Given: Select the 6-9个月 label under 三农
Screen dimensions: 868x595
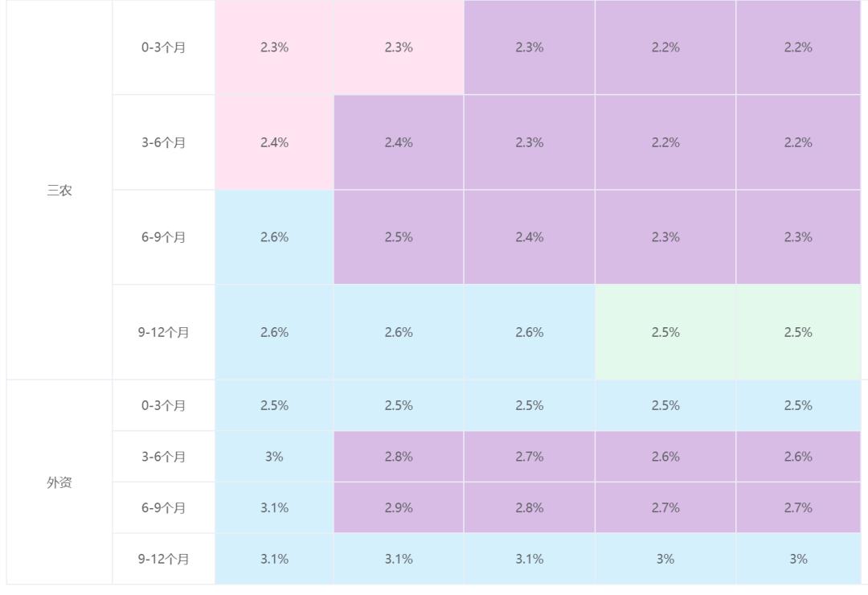Looking at the screenshot, I should coord(163,237).
